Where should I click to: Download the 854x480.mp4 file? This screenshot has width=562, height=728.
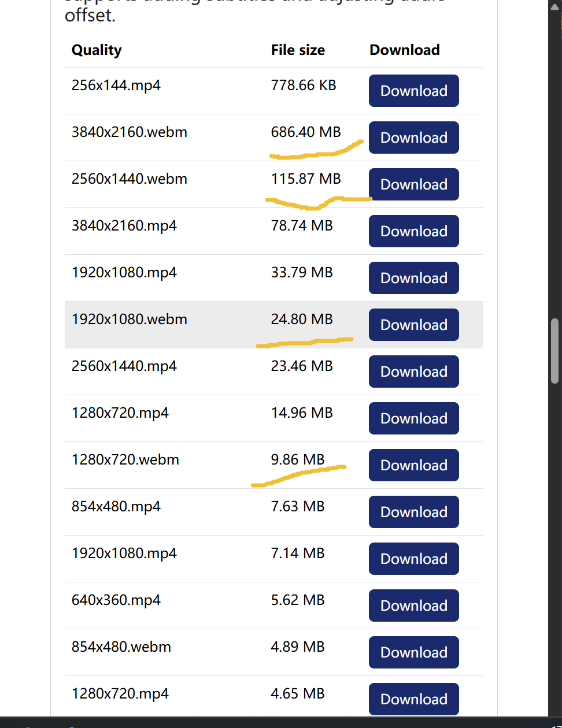[x=414, y=512]
